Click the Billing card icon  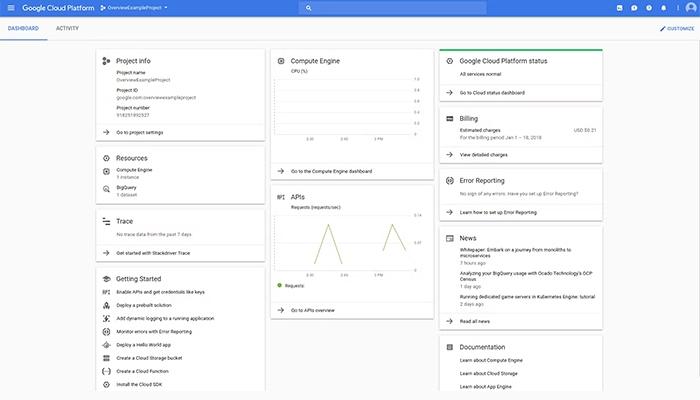tap(450, 118)
